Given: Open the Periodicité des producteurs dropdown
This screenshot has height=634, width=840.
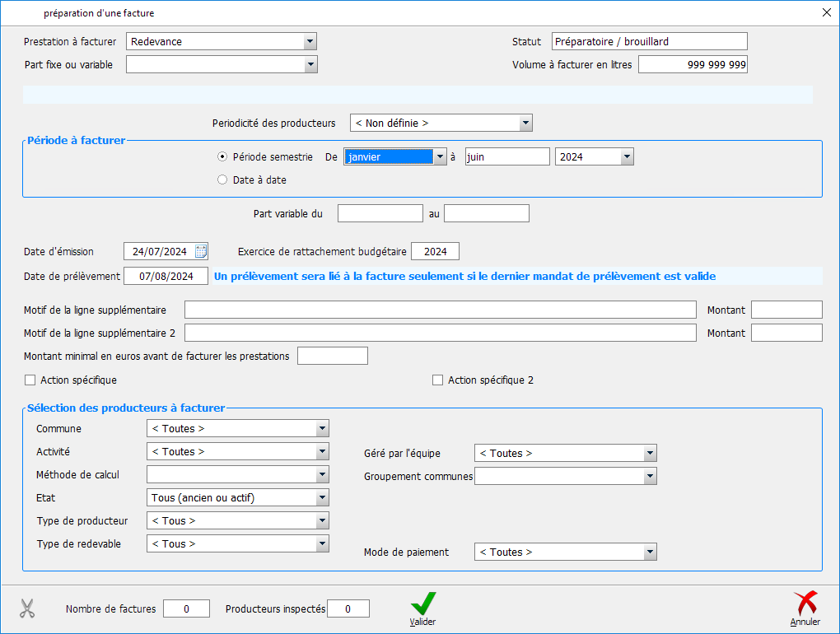Looking at the screenshot, I should click(x=525, y=124).
